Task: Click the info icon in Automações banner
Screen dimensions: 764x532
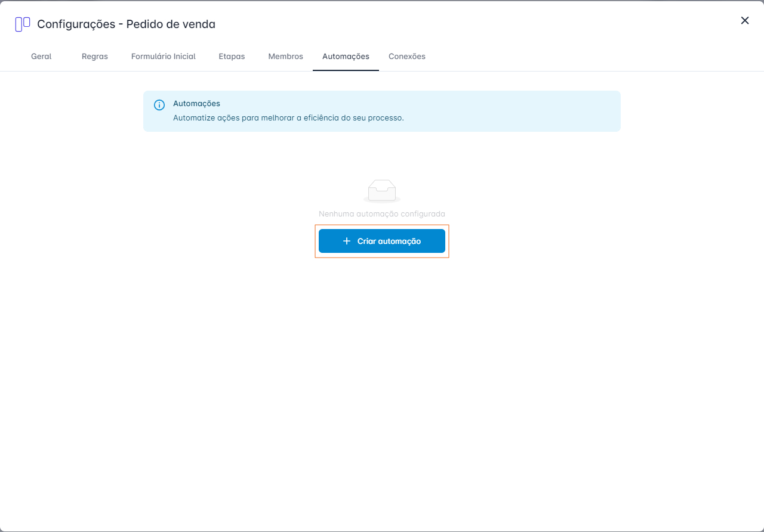Action: click(159, 105)
